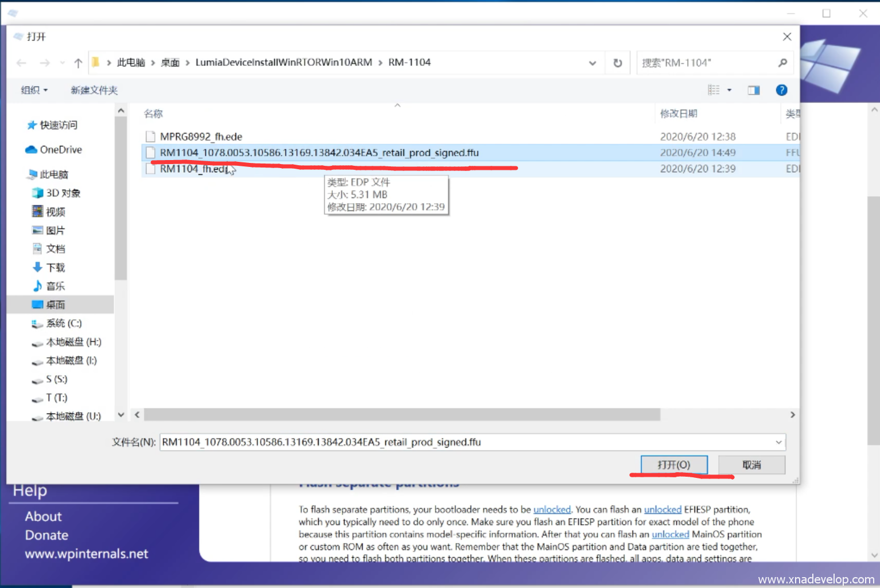
Task: Expand the 文件名 filename combo box dropdown
Action: (x=778, y=442)
